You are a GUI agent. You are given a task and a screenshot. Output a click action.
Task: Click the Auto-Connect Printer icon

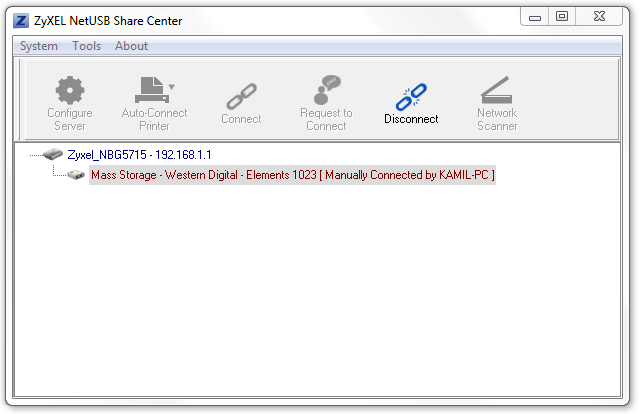pyautogui.click(x=151, y=90)
